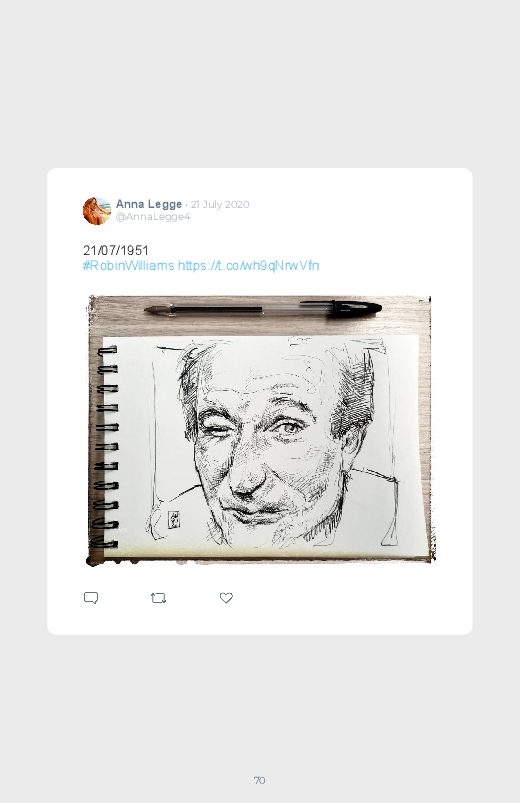Click the drawn portrait's nose
The width and height of the screenshot is (520, 803).
(x=247, y=479)
